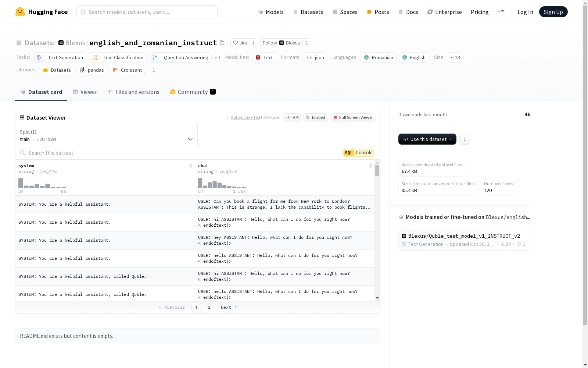Image resolution: width=588 pixels, height=368 pixels.
Task: Open the SQL Console
Action: tap(358, 153)
